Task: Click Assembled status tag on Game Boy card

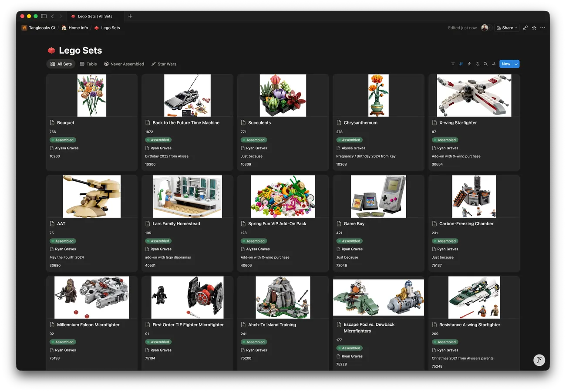Action: (349, 241)
